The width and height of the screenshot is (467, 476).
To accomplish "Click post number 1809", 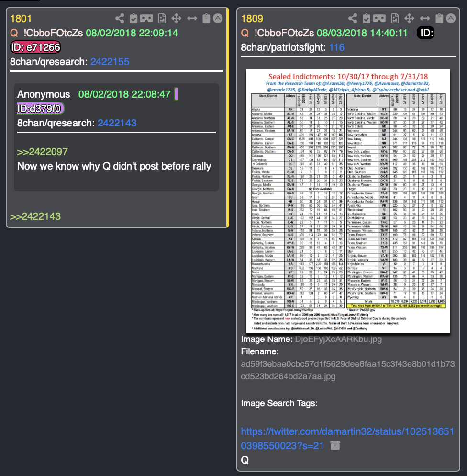I will 252,19.
